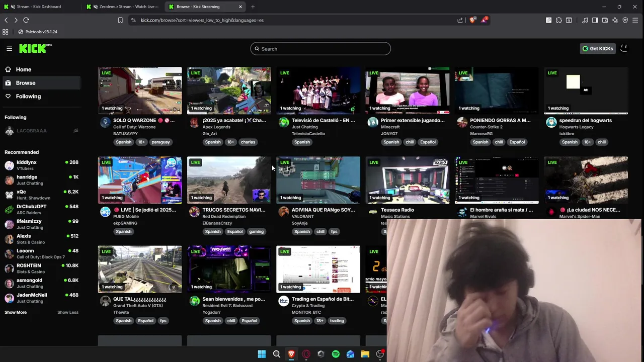
Task: Open Outlook from the taskbar
Action: click(350, 354)
